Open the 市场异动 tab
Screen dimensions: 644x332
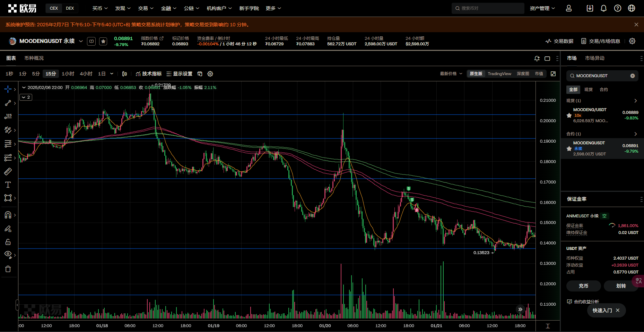point(595,58)
